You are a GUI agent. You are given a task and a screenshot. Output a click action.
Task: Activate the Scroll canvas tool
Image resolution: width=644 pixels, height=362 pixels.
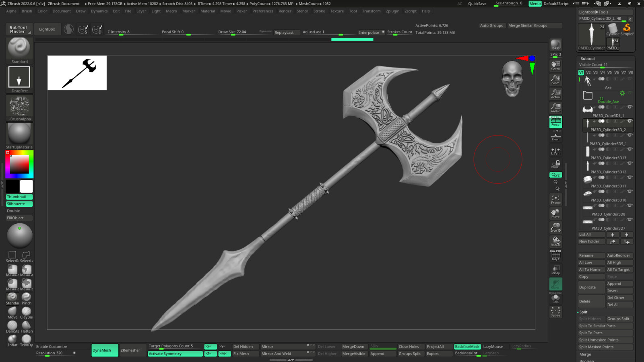555,66
